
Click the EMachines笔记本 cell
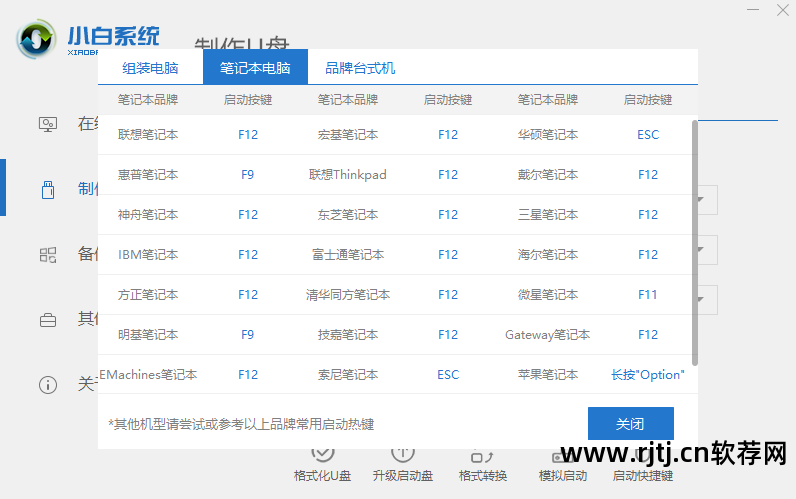click(148, 375)
